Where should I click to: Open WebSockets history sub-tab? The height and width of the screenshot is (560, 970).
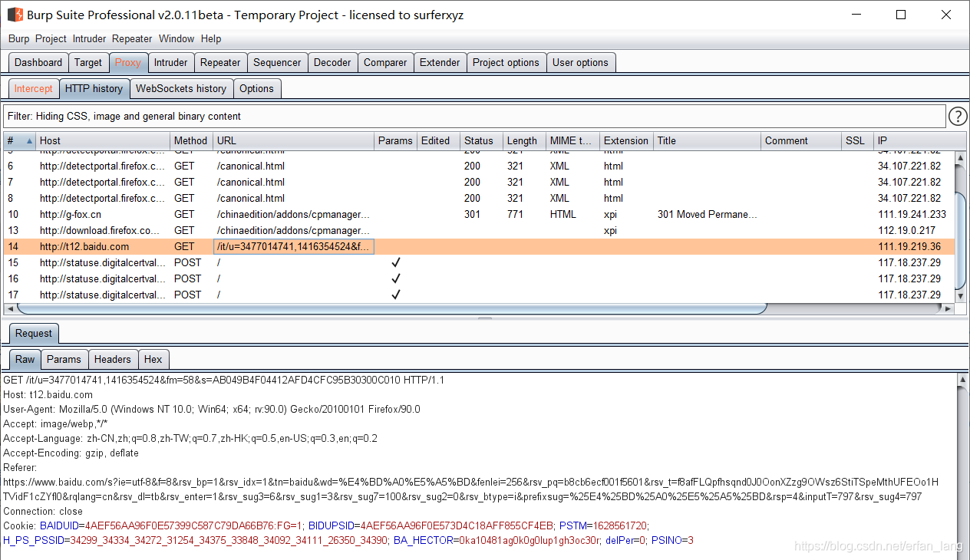pyautogui.click(x=181, y=89)
